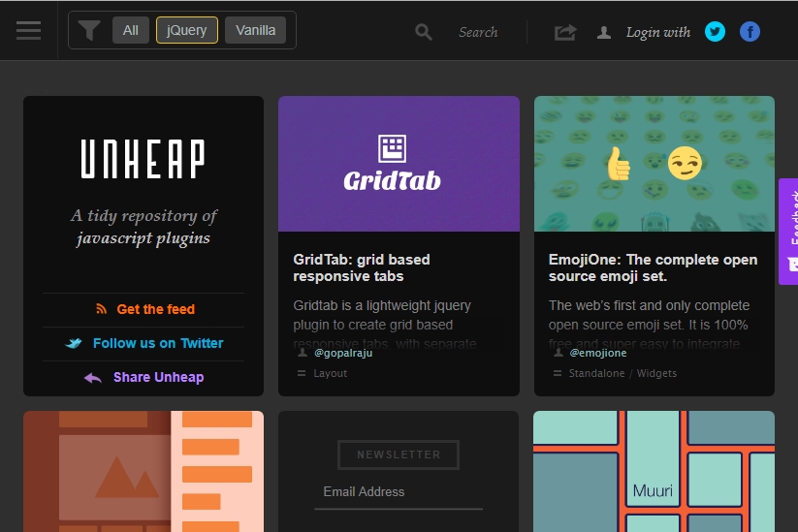This screenshot has width=798, height=532.
Task: Click the author icon beside @gopalraju
Action: click(303, 352)
